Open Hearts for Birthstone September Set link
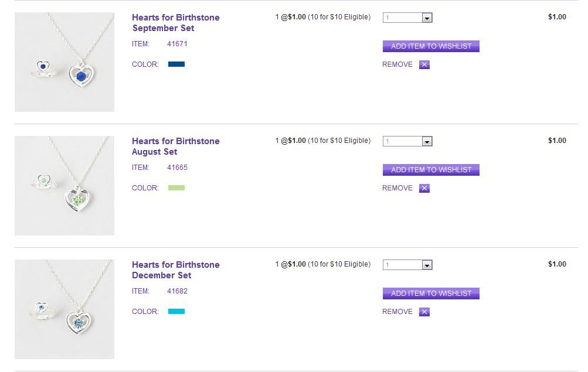 [x=175, y=23]
